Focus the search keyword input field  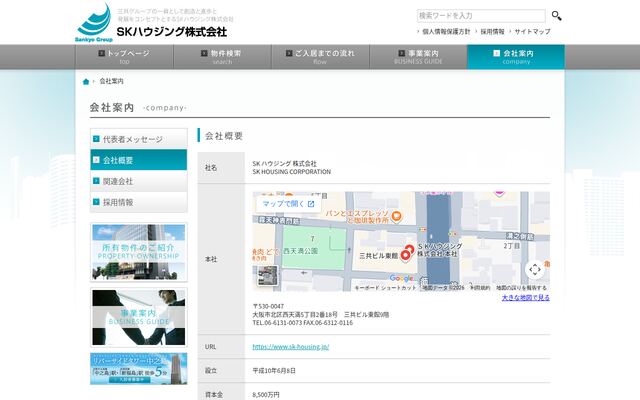(481, 16)
